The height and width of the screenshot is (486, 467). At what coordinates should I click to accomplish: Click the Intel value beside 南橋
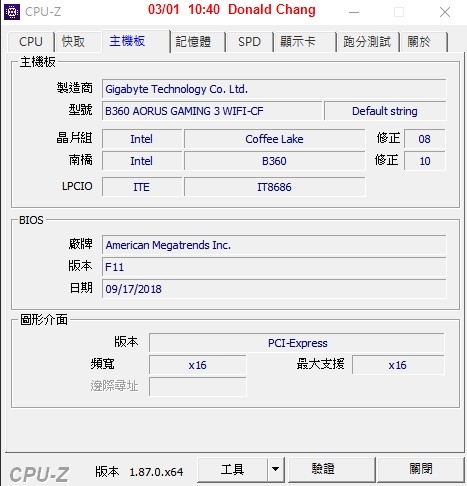[142, 161]
